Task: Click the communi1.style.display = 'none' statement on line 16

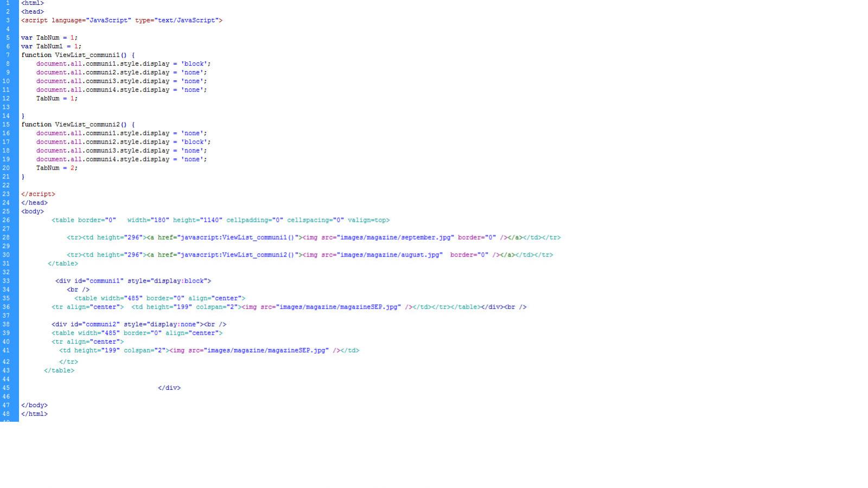Action: pos(122,133)
